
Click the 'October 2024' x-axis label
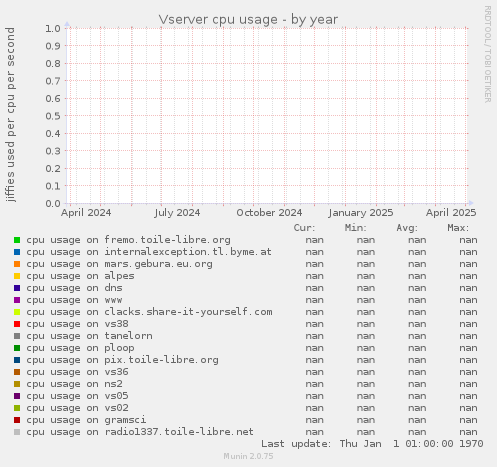click(x=269, y=213)
